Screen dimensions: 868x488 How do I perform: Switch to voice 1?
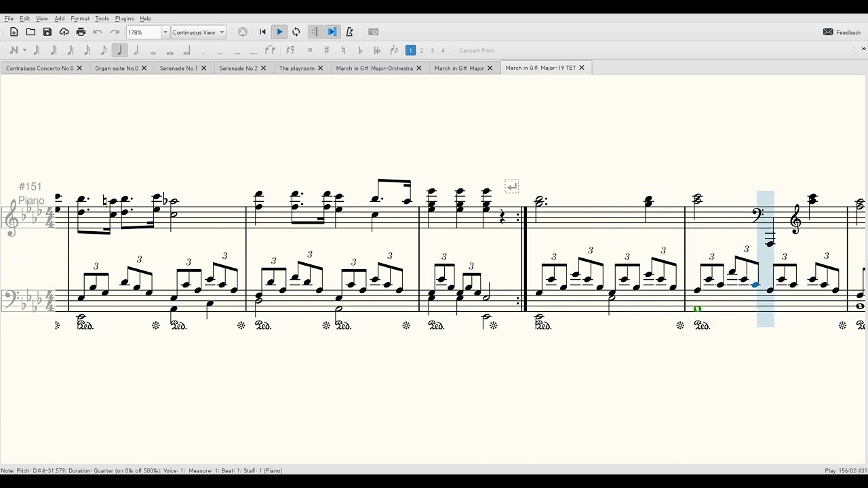410,50
